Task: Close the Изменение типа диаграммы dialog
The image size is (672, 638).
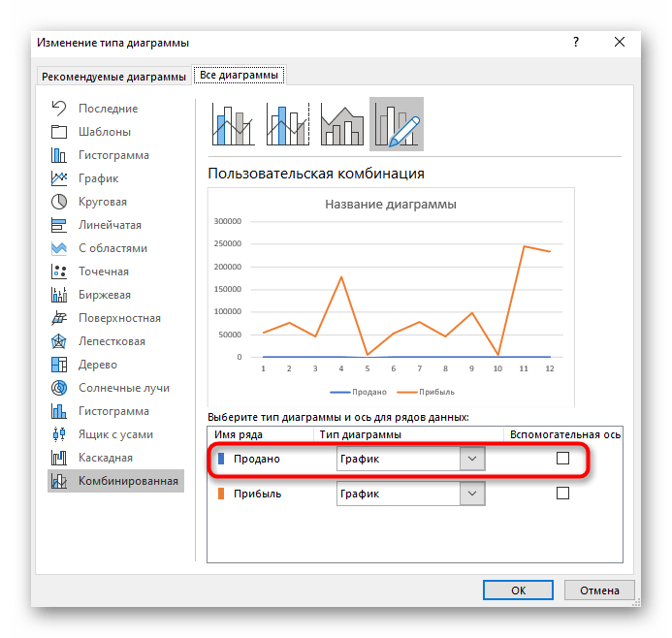Action: (x=620, y=42)
